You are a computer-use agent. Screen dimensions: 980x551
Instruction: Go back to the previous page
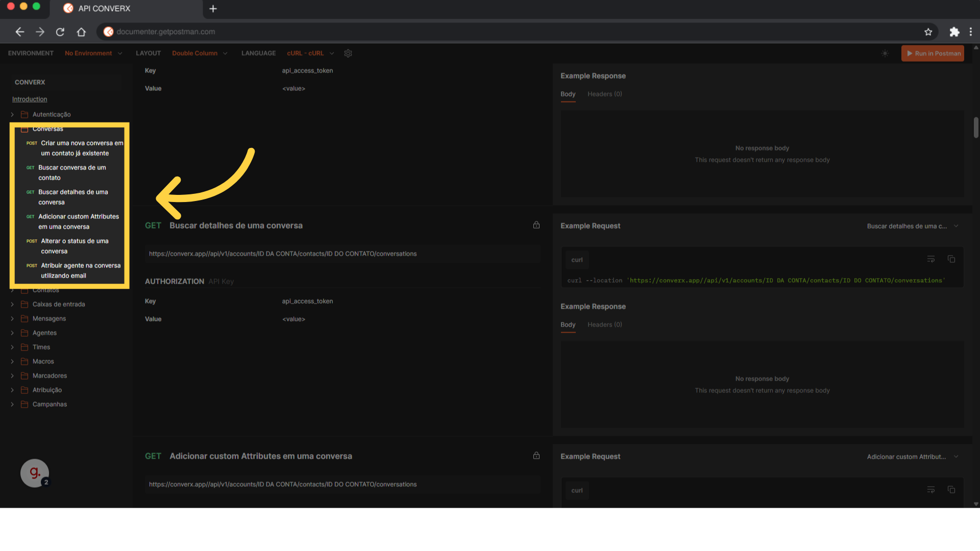tap(19, 32)
